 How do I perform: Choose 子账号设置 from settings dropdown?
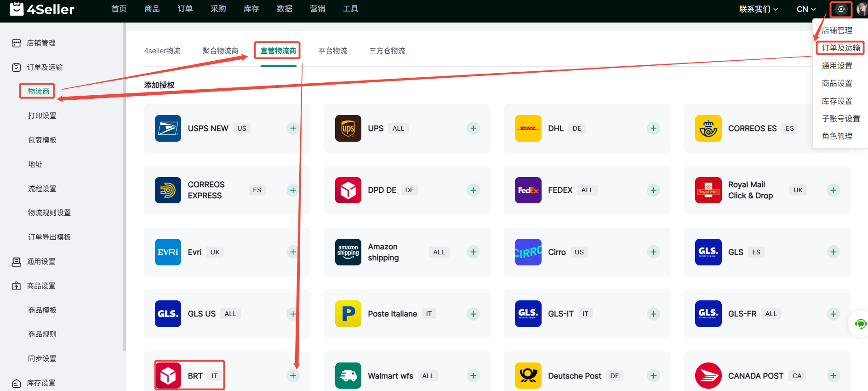[841, 119]
